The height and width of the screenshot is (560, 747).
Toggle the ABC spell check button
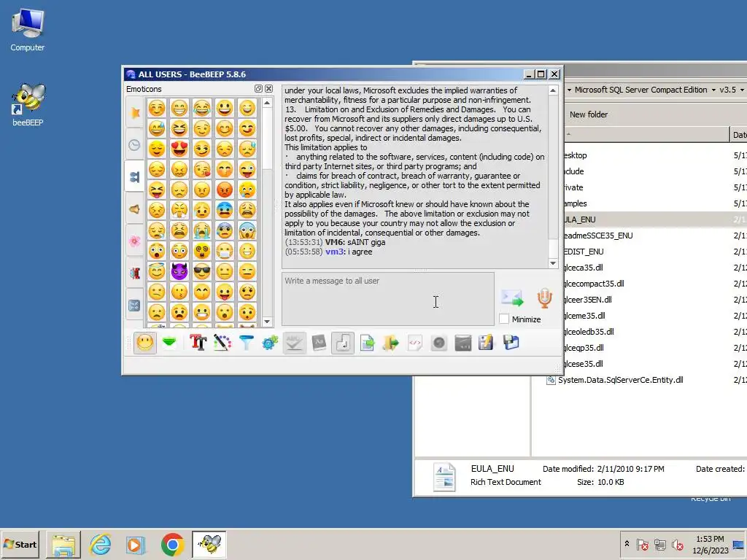tap(295, 343)
